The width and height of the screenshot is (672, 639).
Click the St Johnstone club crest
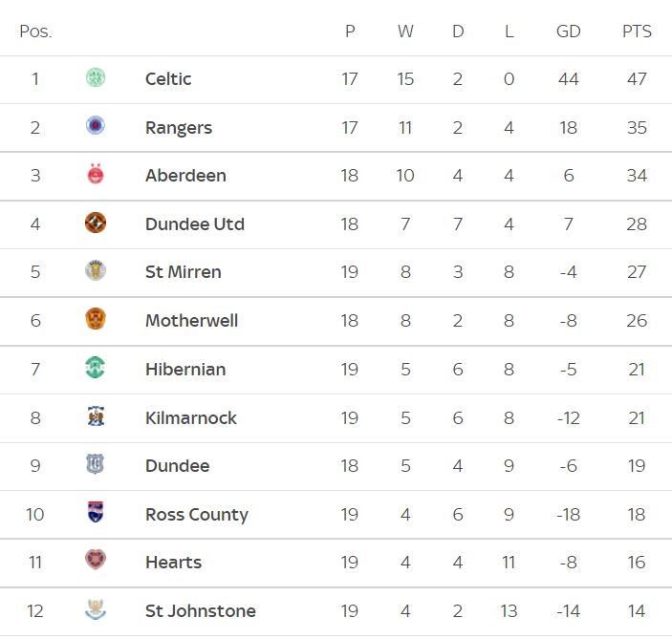96,610
